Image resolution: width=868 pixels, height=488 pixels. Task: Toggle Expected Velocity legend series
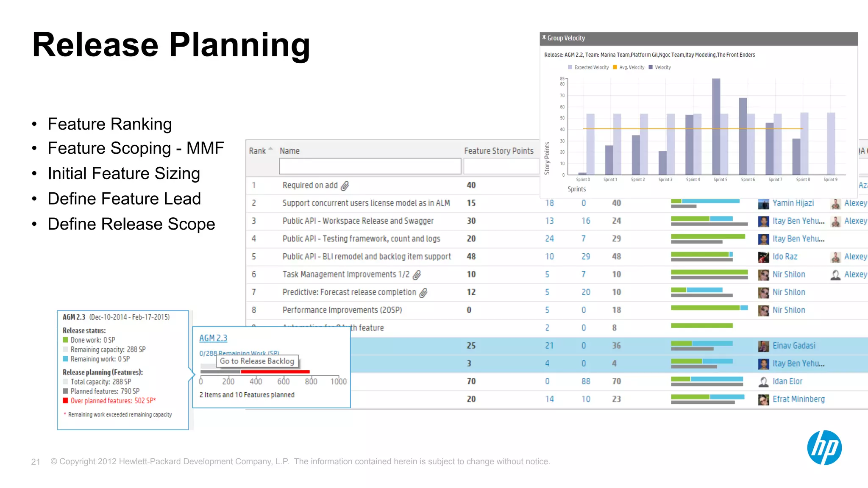click(x=588, y=67)
